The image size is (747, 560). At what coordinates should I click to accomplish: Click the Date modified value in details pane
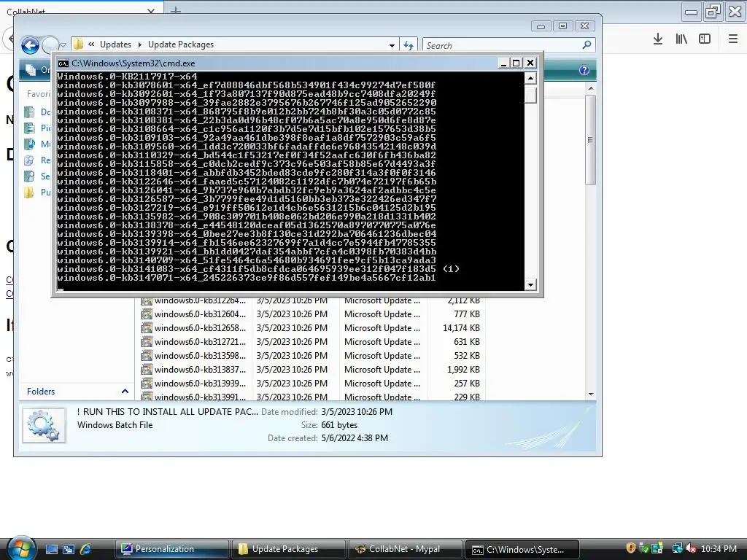[x=357, y=412]
